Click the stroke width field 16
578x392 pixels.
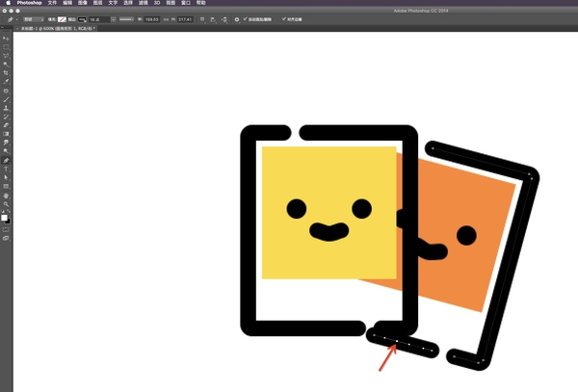pos(99,19)
